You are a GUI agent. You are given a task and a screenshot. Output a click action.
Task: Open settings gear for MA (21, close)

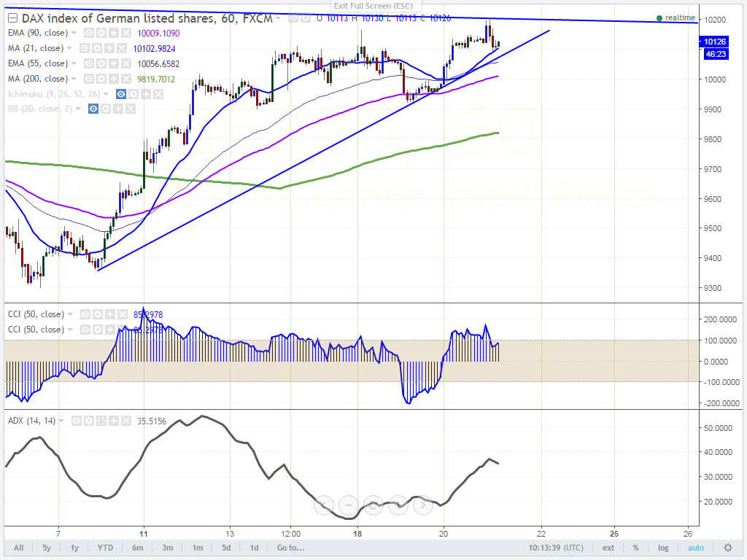coord(97,48)
